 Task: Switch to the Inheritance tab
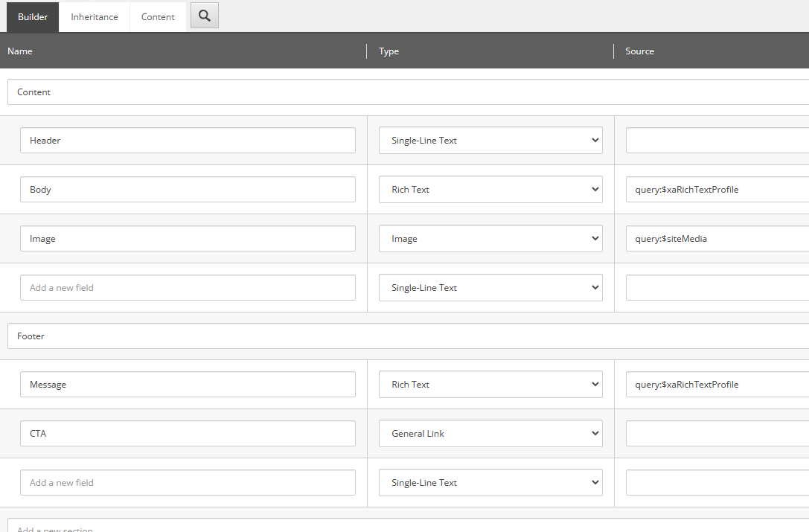click(94, 16)
